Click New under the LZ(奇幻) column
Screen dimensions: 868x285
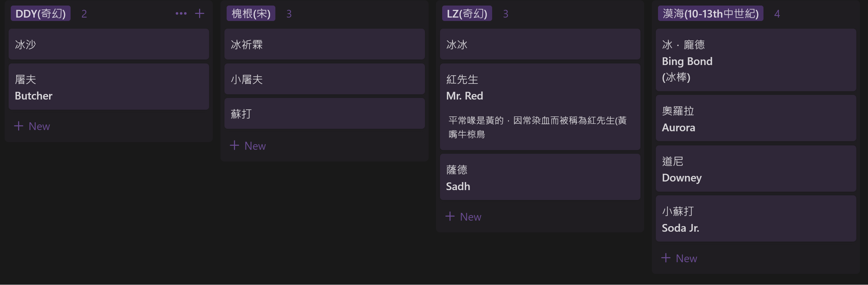pos(463,217)
